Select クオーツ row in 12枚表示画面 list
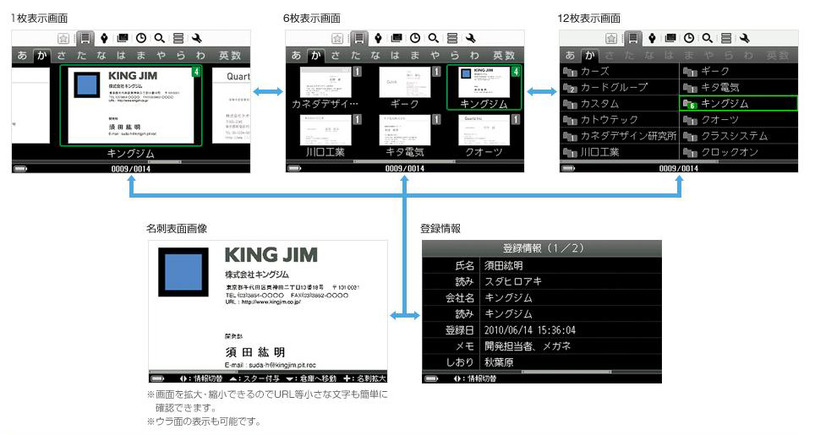This screenshot has height=435, width=826. pos(739,120)
